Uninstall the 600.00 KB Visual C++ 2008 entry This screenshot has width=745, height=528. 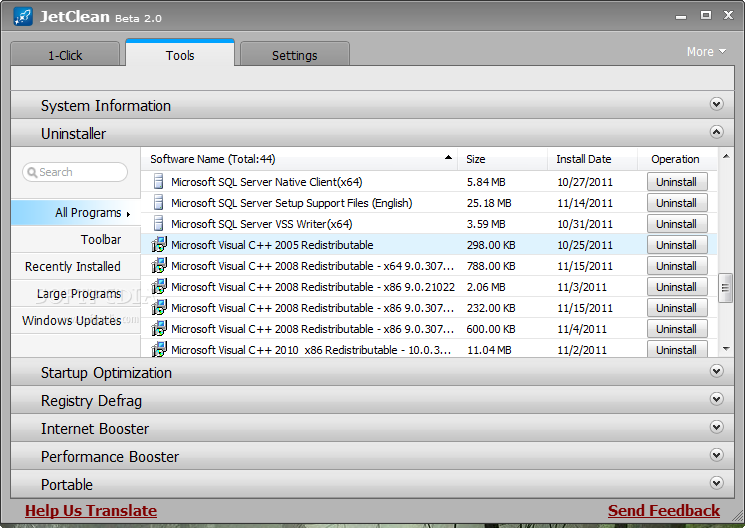pyautogui.click(x=677, y=329)
